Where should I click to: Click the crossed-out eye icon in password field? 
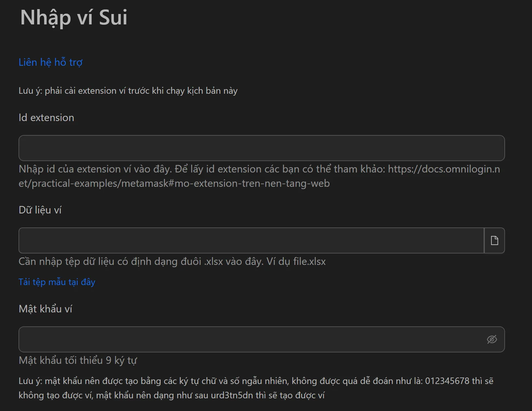click(491, 339)
